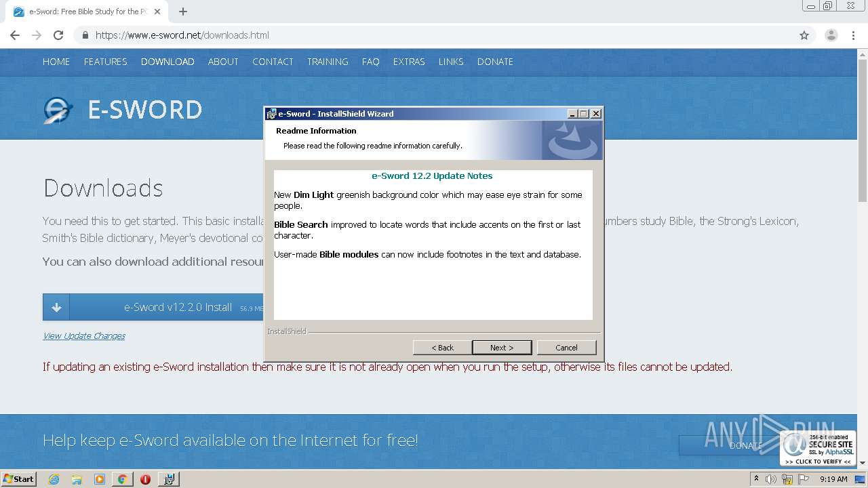Open the Windows Start menu

19,479
